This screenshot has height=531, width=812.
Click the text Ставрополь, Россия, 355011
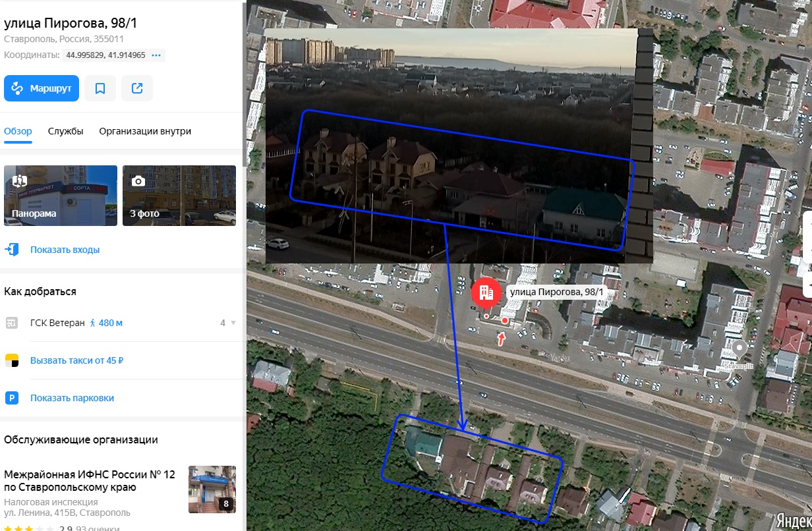coord(64,39)
